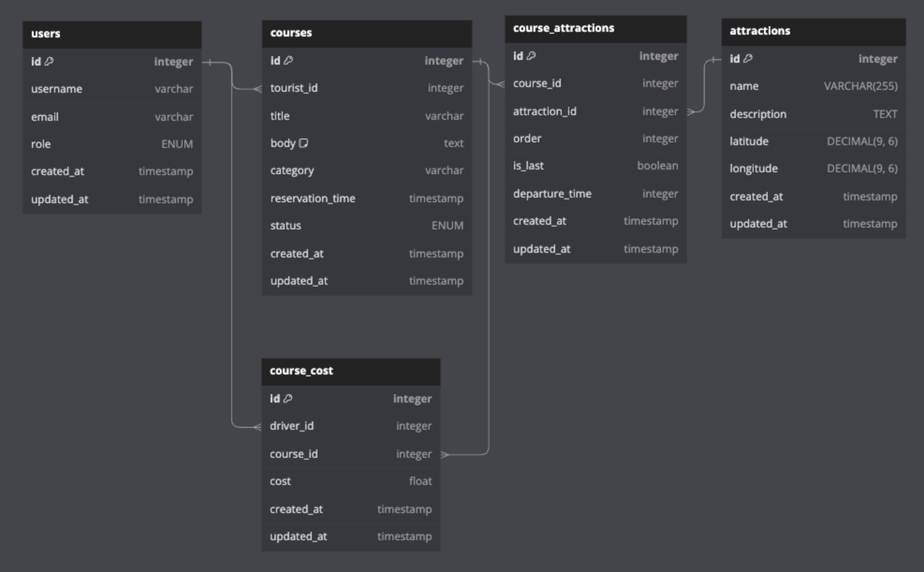The height and width of the screenshot is (572, 924).
Task: Click the key icon in course_attractions id row
Action: [531, 56]
